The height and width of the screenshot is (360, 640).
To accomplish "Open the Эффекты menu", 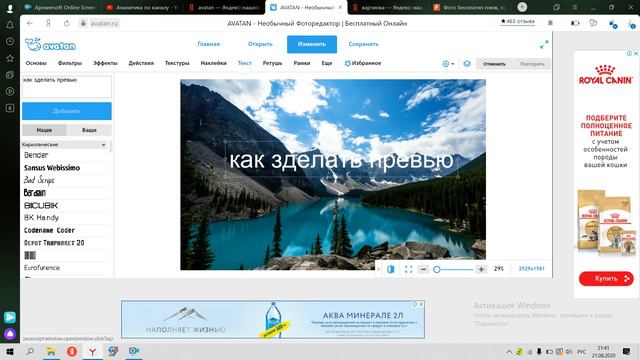I will coord(105,63).
